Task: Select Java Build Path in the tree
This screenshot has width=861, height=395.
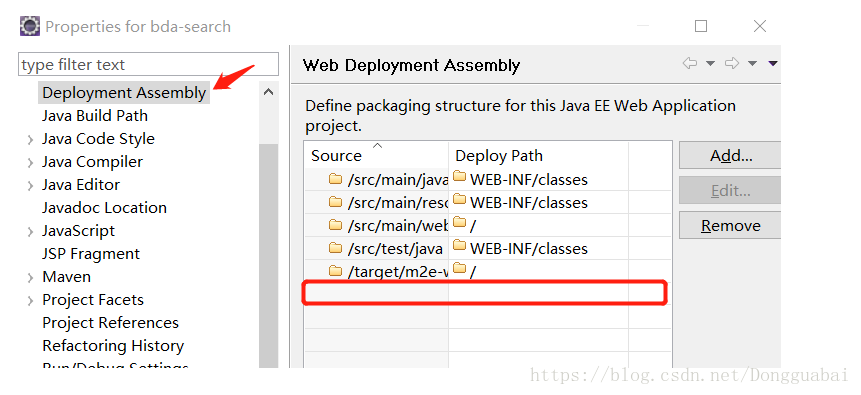Action: (95, 116)
